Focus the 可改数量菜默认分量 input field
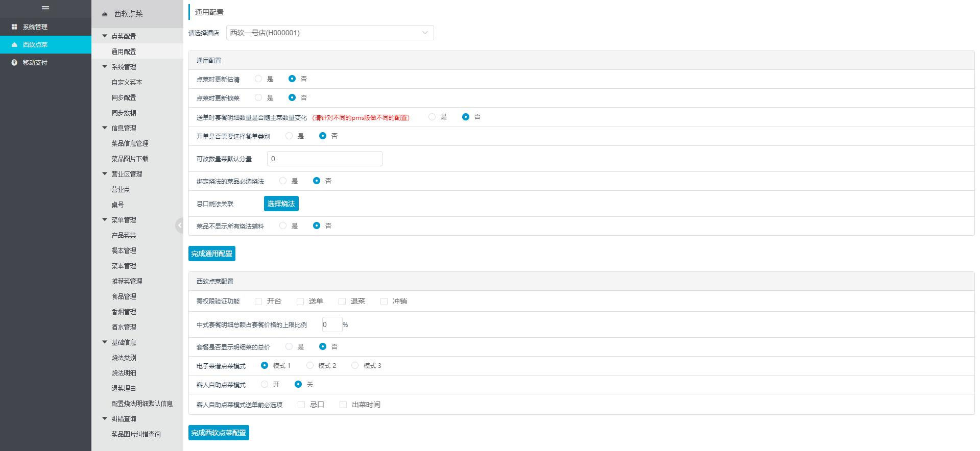Screen dimensions: 980x451 pos(325,159)
